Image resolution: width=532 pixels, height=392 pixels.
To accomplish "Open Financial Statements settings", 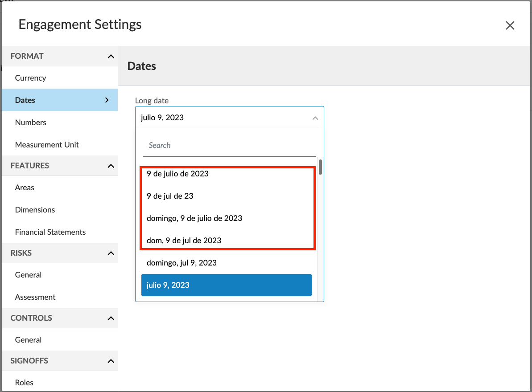I will coord(60,232).
